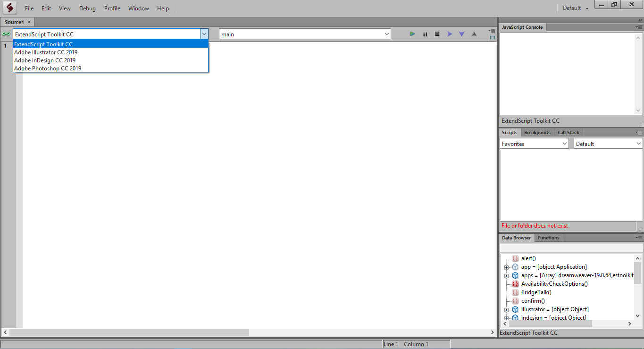Select ExtendScript Toolkit CC in list
Screen dimensions: 644x349
point(110,44)
